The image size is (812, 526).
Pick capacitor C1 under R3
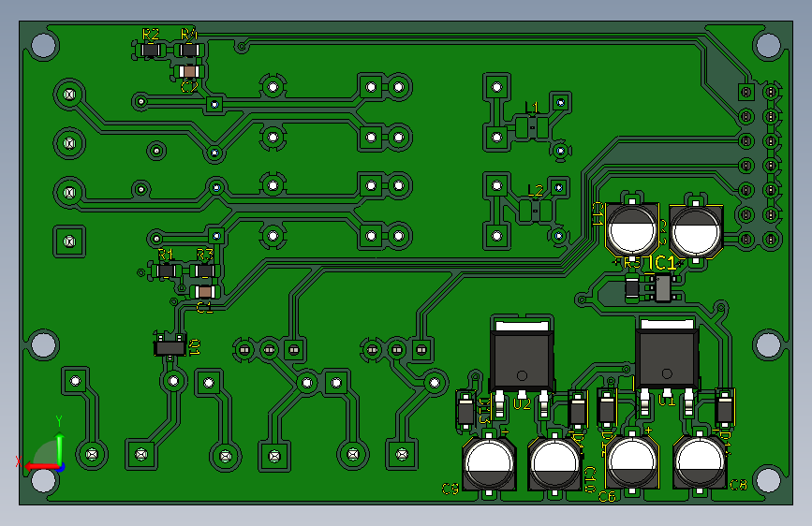(205, 292)
